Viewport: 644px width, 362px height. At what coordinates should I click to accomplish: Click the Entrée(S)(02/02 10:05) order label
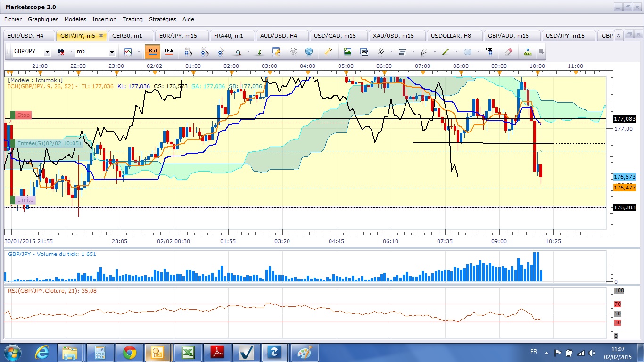tap(49, 143)
